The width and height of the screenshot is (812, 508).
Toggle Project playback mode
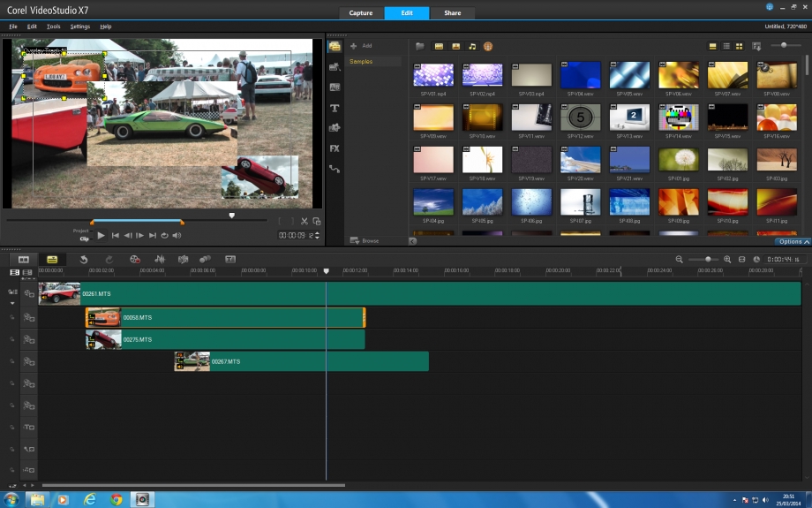click(81, 231)
